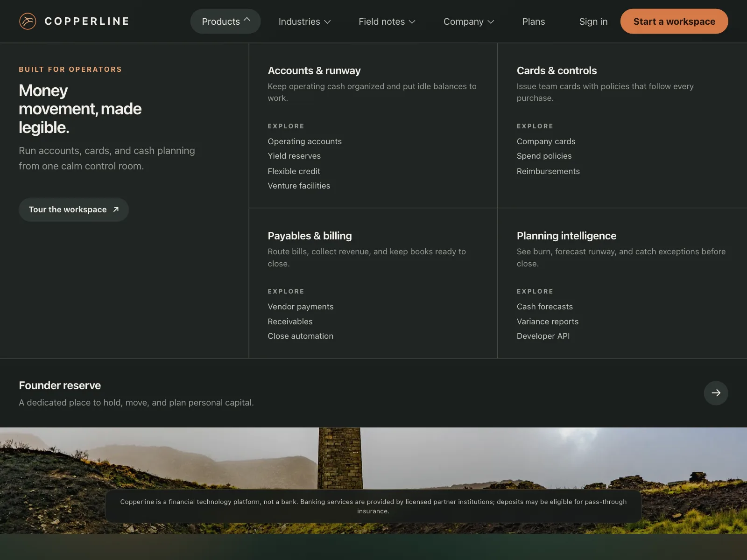Click the "BUILT FOR OPERATORS" label
The image size is (747, 560).
pos(70,70)
